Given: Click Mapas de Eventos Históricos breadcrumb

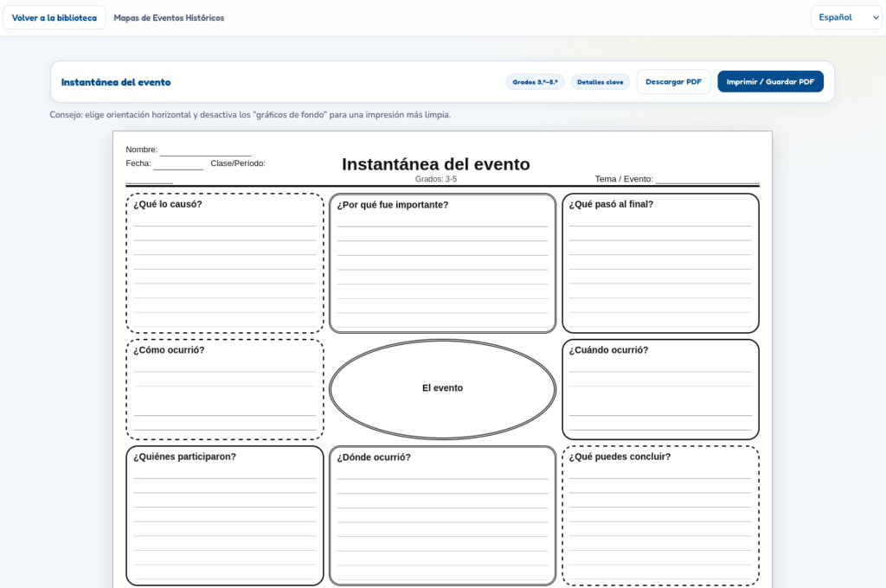Looking at the screenshot, I should tap(169, 18).
